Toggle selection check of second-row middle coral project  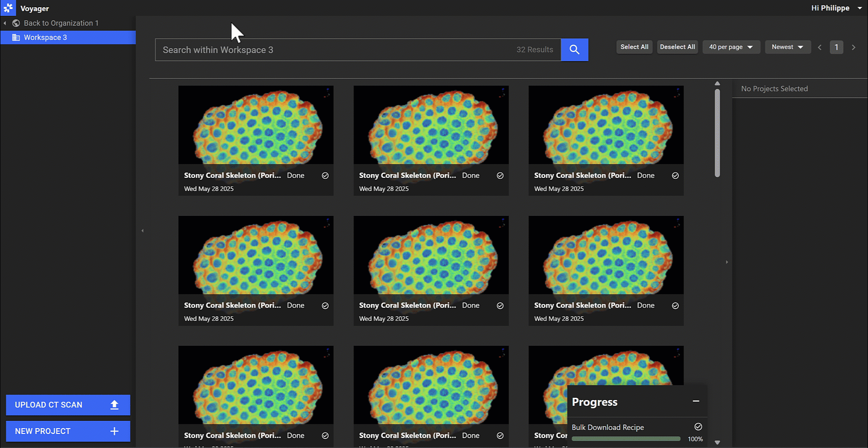[500, 306]
